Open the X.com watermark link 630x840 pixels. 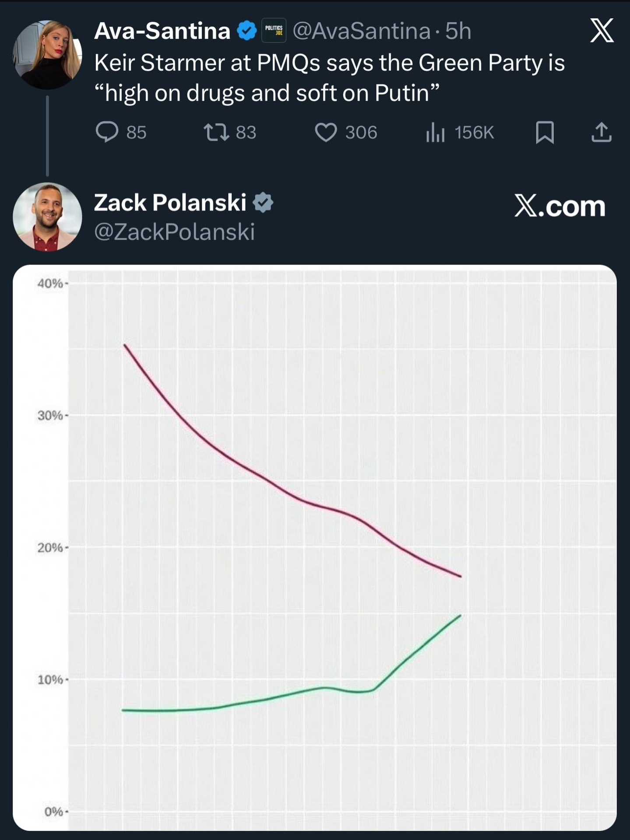point(560,206)
